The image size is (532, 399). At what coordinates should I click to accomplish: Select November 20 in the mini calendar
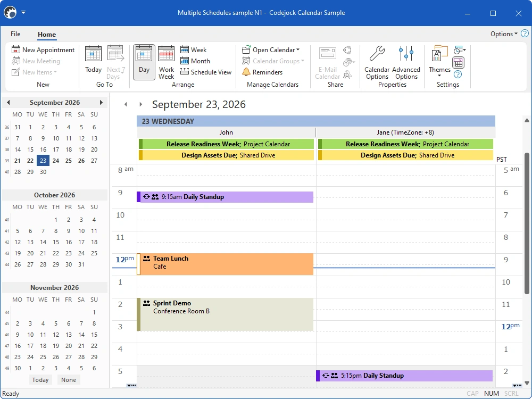[69, 346]
